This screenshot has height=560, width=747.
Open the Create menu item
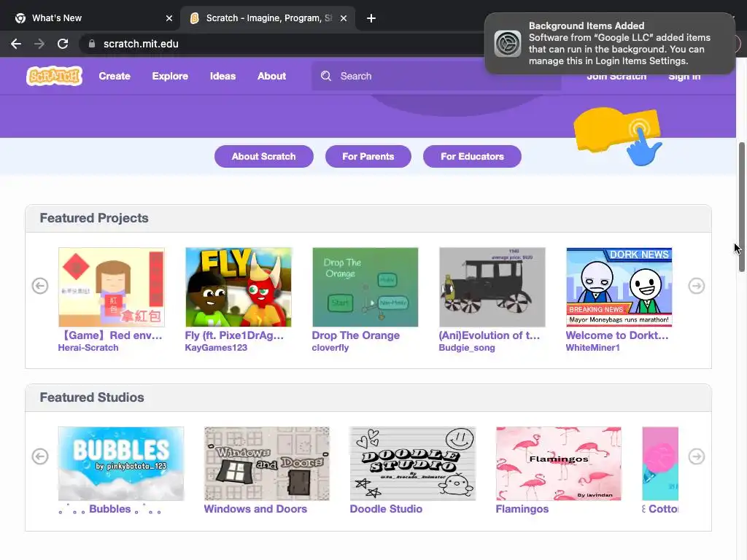(x=115, y=76)
